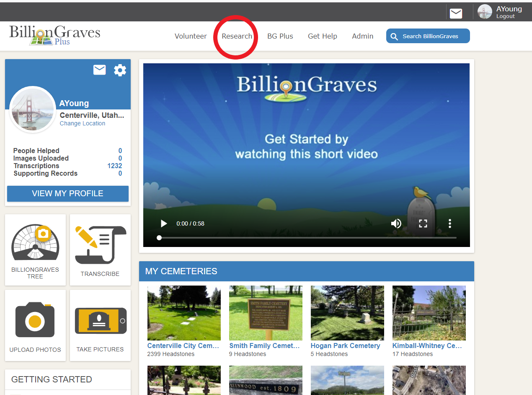532x395 pixels.
Task: Open the Hogan Park Cemetery thumbnail
Action: pyautogui.click(x=347, y=313)
